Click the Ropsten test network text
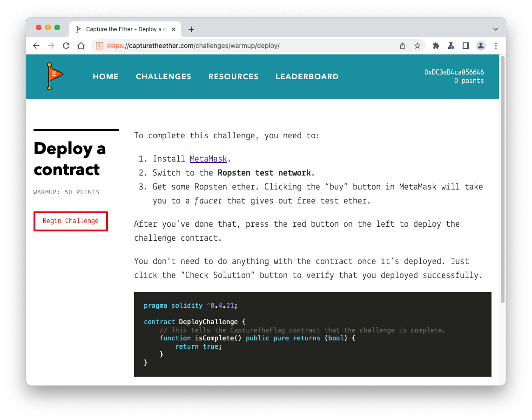Screen dimensions: 532x420 click(x=264, y=173)
